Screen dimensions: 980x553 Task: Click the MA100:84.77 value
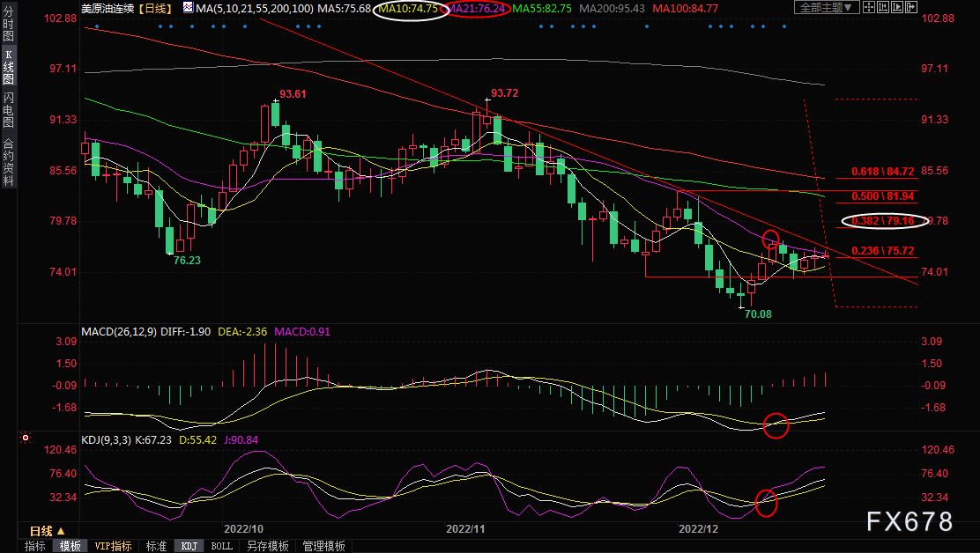[685, 8]
